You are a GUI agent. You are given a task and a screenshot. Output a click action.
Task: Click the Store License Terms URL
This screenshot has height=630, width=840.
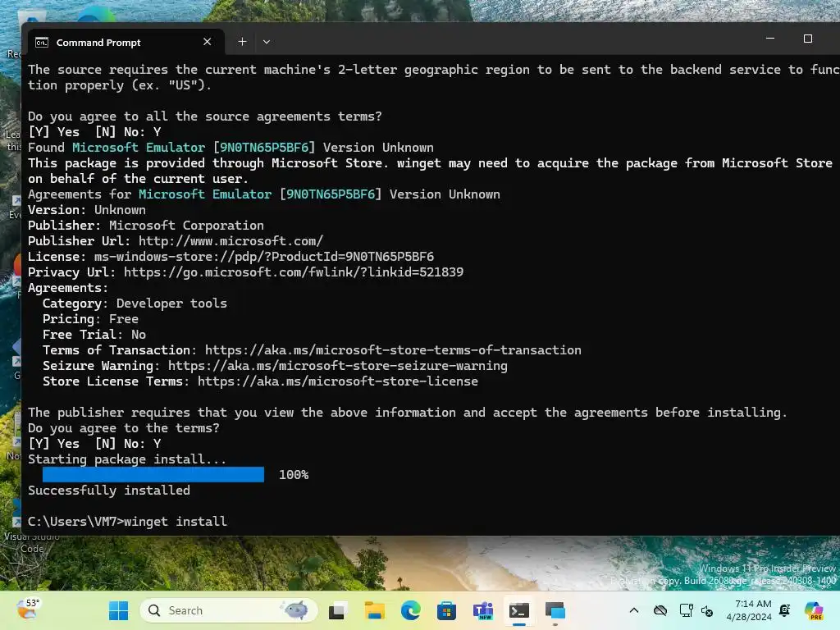(338, 381)
